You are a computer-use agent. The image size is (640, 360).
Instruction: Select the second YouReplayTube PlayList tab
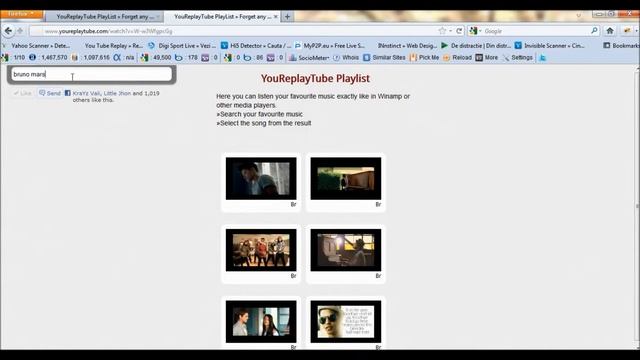(222, 17)
